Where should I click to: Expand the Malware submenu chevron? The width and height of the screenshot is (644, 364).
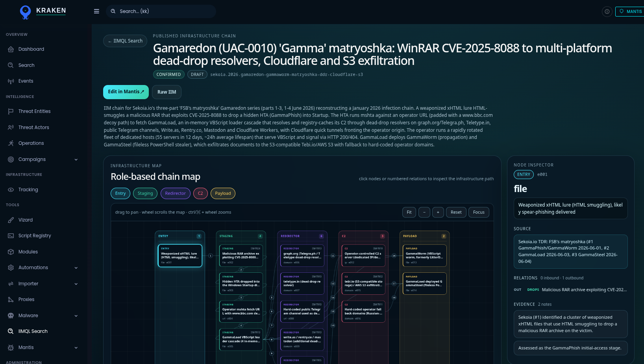coord(76,316)
